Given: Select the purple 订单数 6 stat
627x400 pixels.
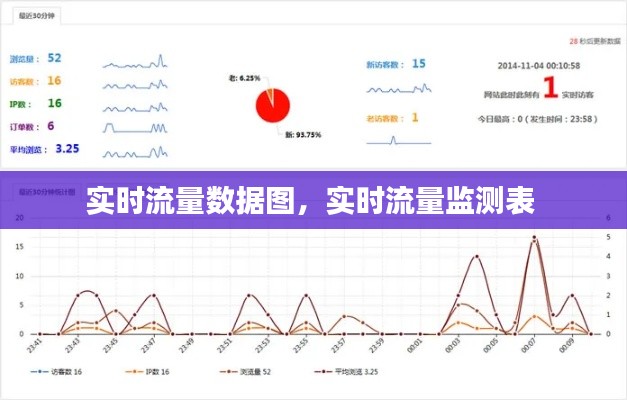Looking at the screenshot, I should pos(34,126).
